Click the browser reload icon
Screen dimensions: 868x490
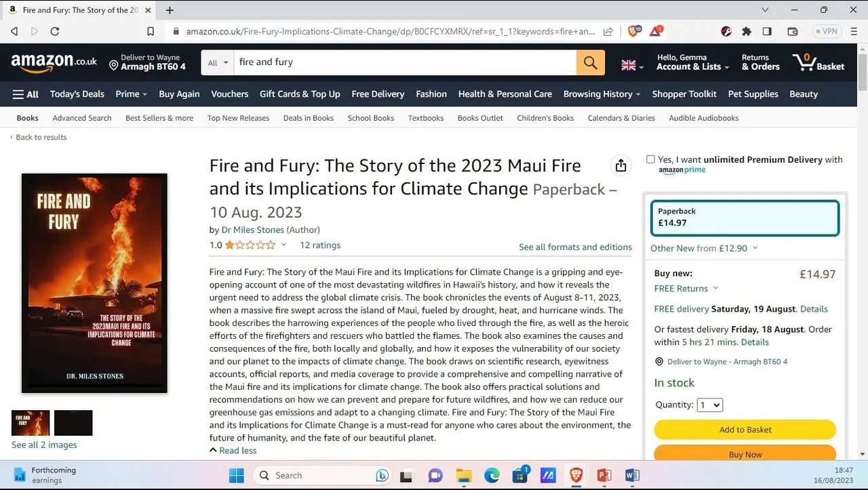[x=55, y=31]
